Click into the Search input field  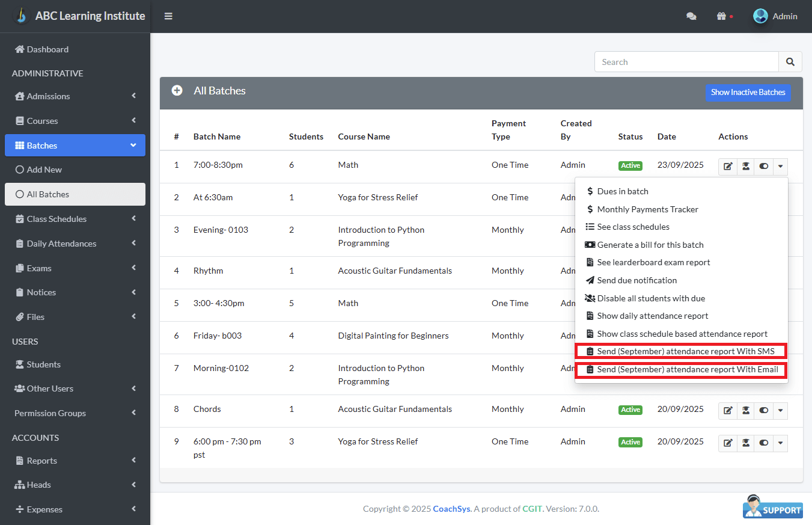click(686, 62)
